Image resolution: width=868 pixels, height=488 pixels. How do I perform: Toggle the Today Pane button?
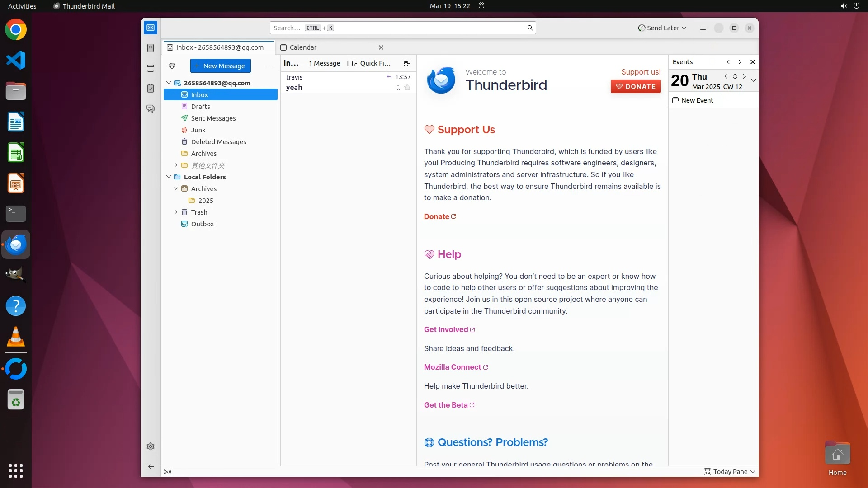click(729, 472)
